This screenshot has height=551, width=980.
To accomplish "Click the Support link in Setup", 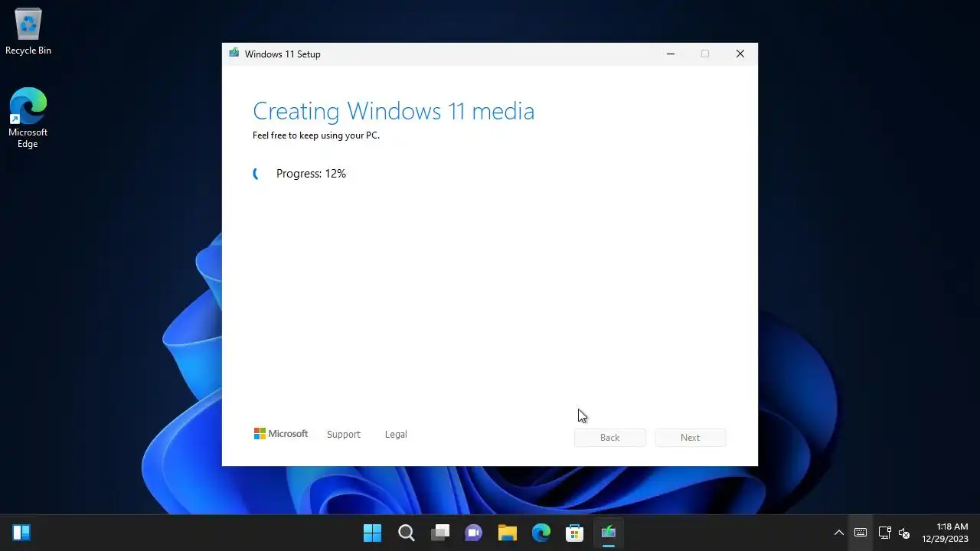I will (343, 434).
